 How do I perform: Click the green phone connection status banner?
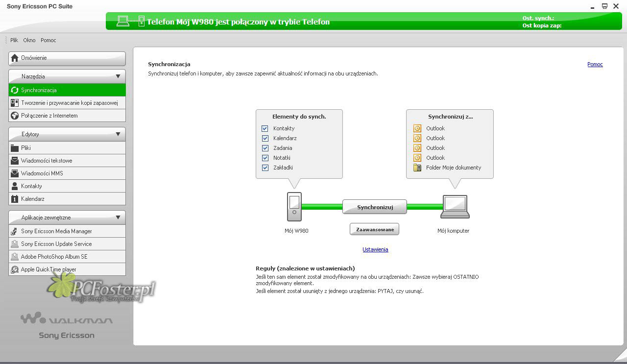364,21
